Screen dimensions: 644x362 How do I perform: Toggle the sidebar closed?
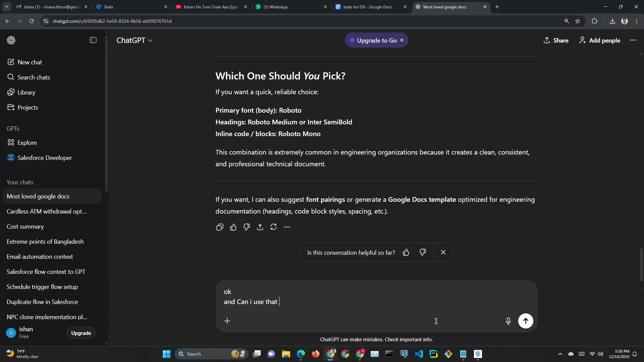click(93, 40)
